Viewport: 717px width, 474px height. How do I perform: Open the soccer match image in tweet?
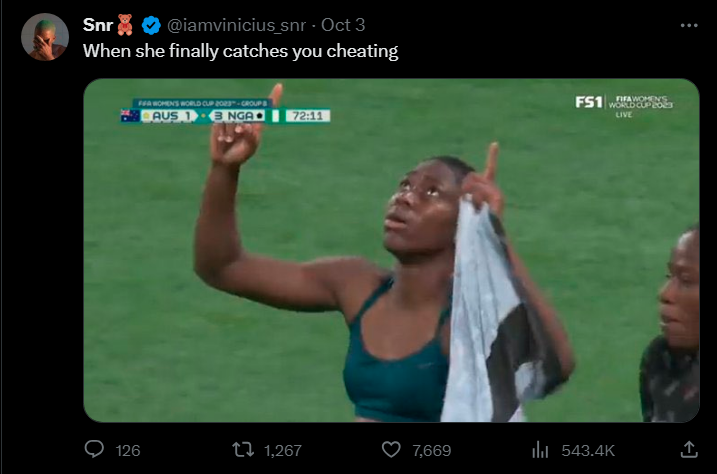coord(391,250)
